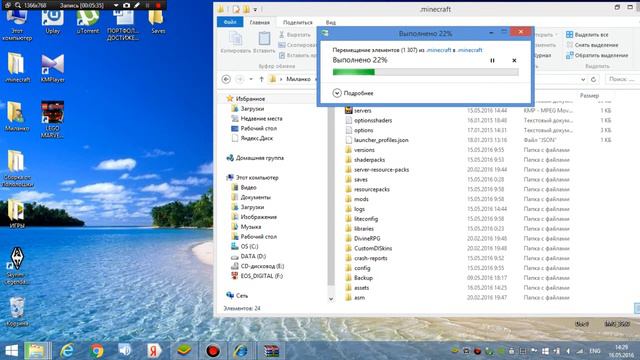
Task: Select Видео in navigation pane
Action: (x=244, y=187)
